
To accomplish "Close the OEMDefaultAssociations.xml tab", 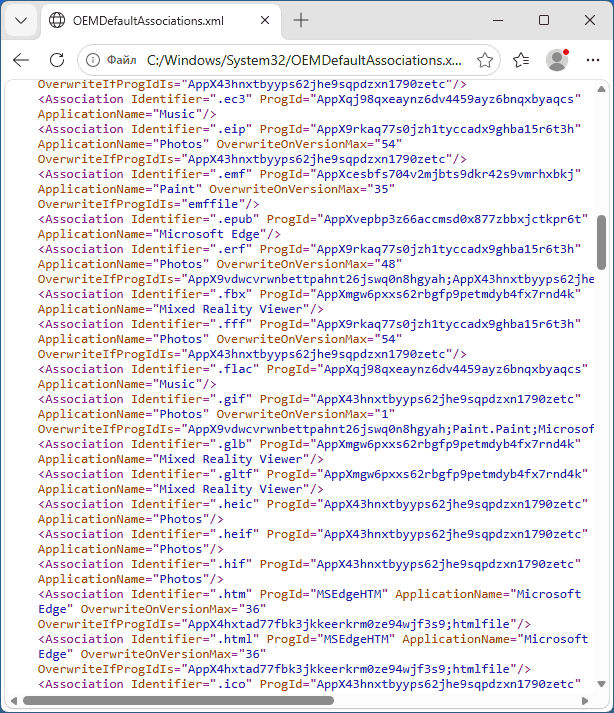I will point(265,20).
